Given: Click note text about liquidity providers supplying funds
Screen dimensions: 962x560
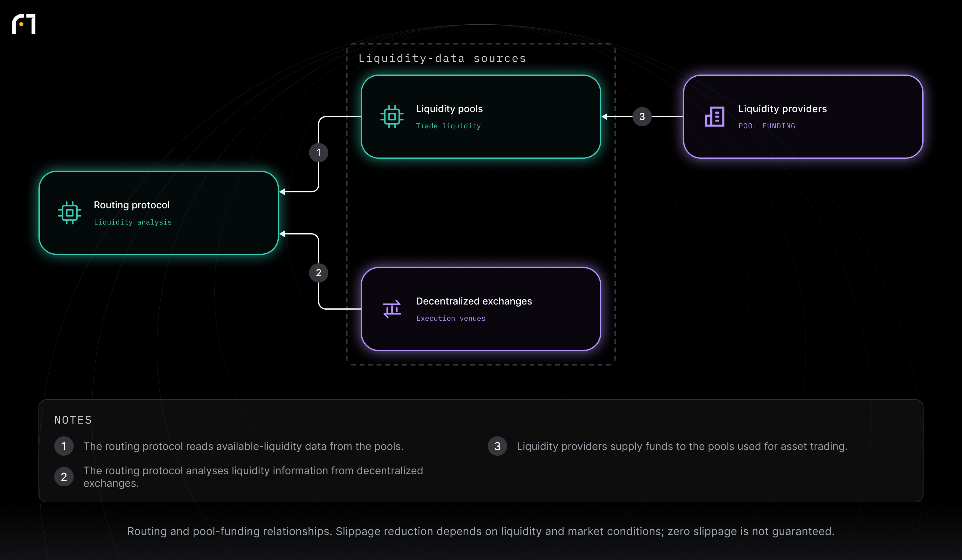Looking at the screenshot, I should coord(682,446).
